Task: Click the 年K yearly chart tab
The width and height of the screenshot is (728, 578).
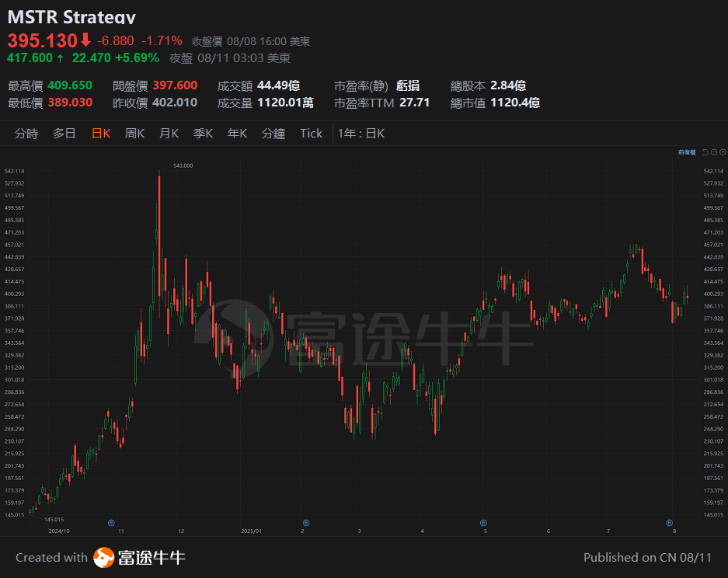Action: pyautogui.click(x=235, y=133)
